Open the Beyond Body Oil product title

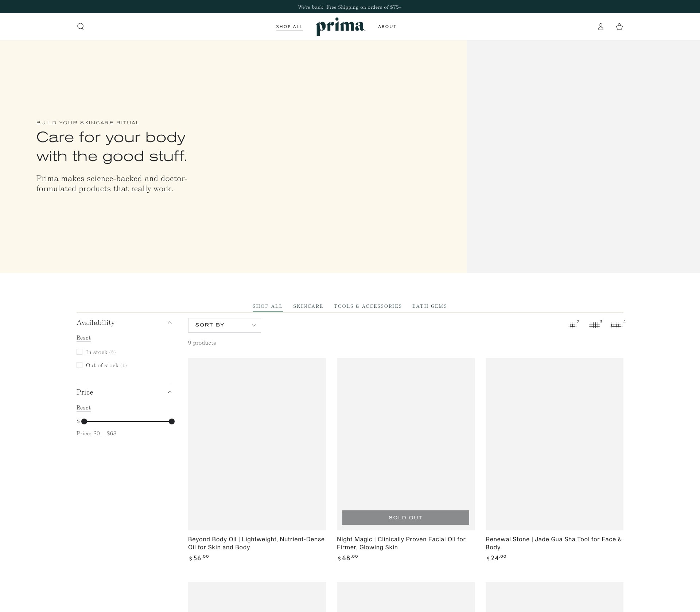click(x=256, y=543)
